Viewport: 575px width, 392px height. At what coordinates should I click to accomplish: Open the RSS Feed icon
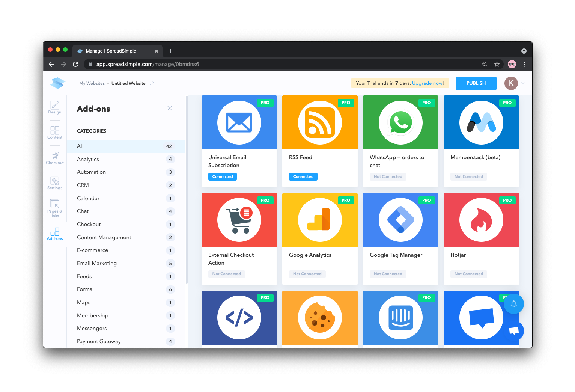coord(320,122)
